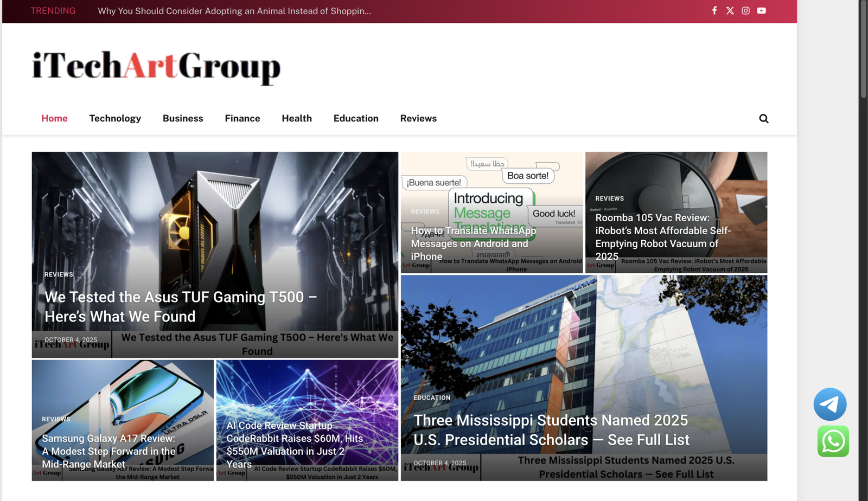This screenshot has width=868, height=501.
Task: Open the Health category
Action: tap(297, 119)
